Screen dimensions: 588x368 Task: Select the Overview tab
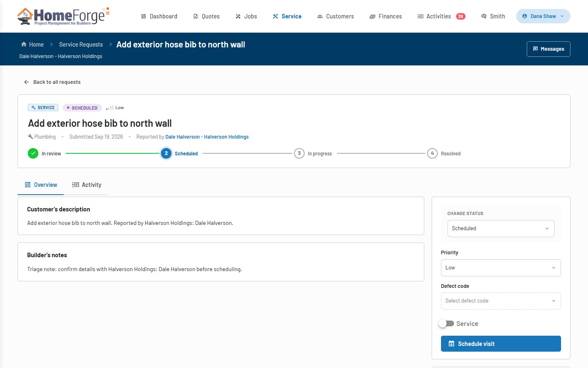[41, 185]
